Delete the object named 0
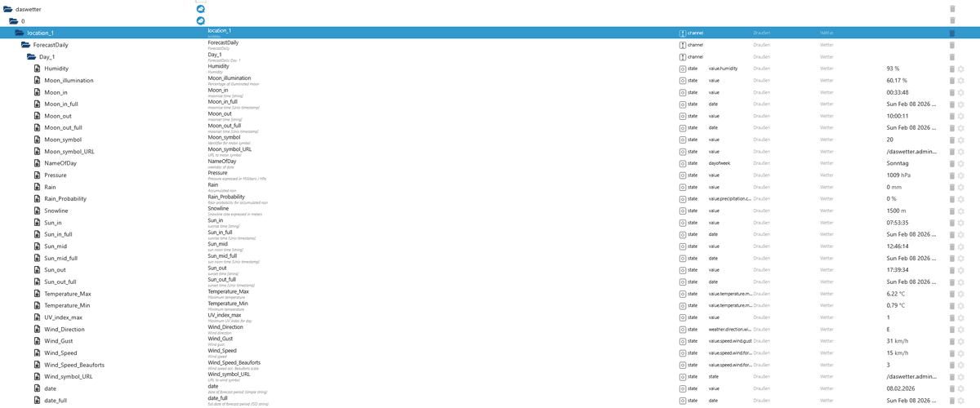Image resolution: width=980 pixels, height=408 pixels. tap(952, 21)
